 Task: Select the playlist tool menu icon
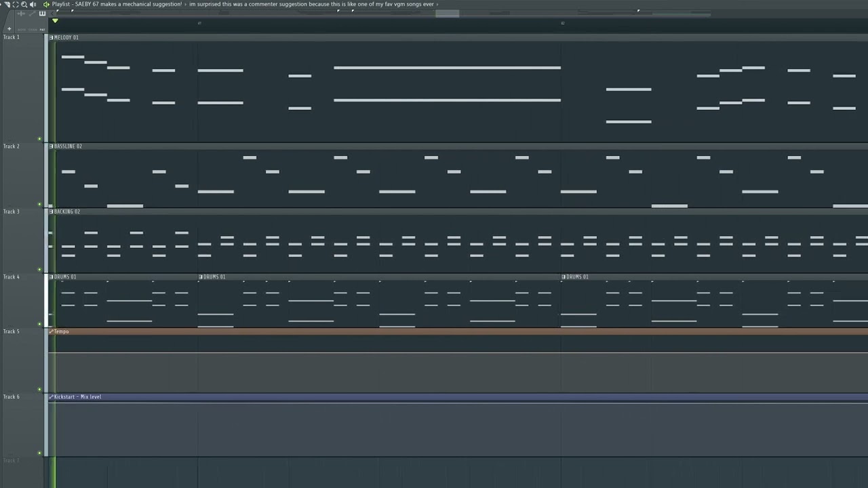pyautogui.click(x=7, y=4)
